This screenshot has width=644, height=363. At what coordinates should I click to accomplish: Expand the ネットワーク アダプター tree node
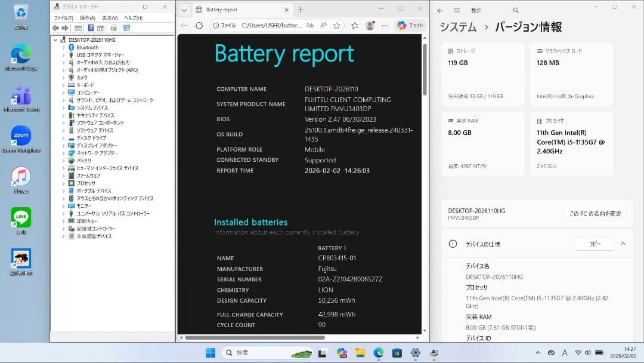click(x=64, y=153)
